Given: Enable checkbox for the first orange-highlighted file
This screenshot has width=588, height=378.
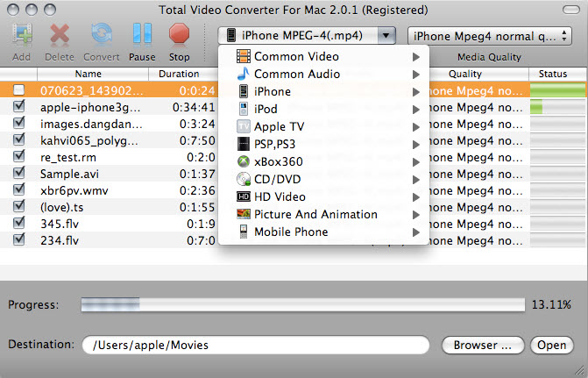Looking at the screenshot, I should tap(19, 89).
